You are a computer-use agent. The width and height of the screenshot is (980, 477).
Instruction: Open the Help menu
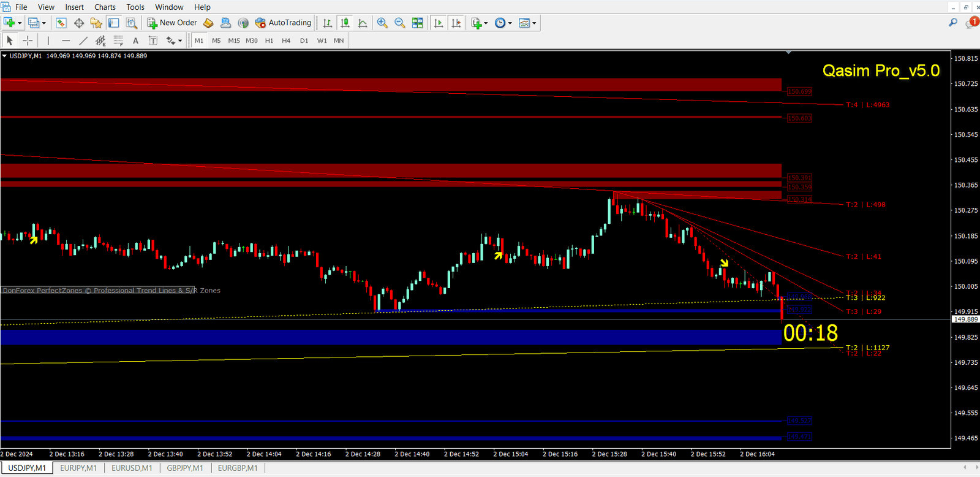(x=202, y=7)
